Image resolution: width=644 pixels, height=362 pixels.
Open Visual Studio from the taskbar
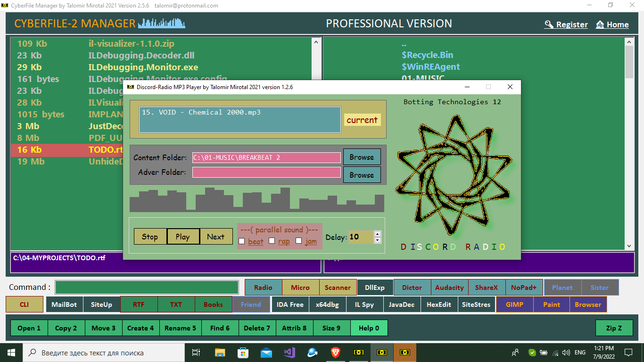pos(289,352)
